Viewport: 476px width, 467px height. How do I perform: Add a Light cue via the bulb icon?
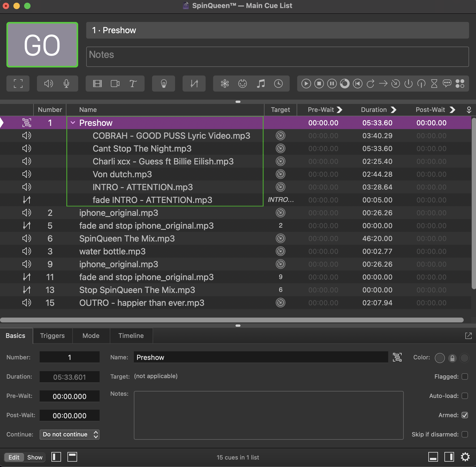tap(164, 84)
